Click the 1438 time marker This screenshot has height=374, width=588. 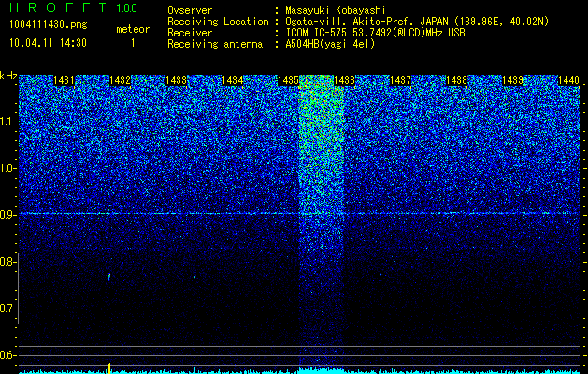click(x=456, y=80)
